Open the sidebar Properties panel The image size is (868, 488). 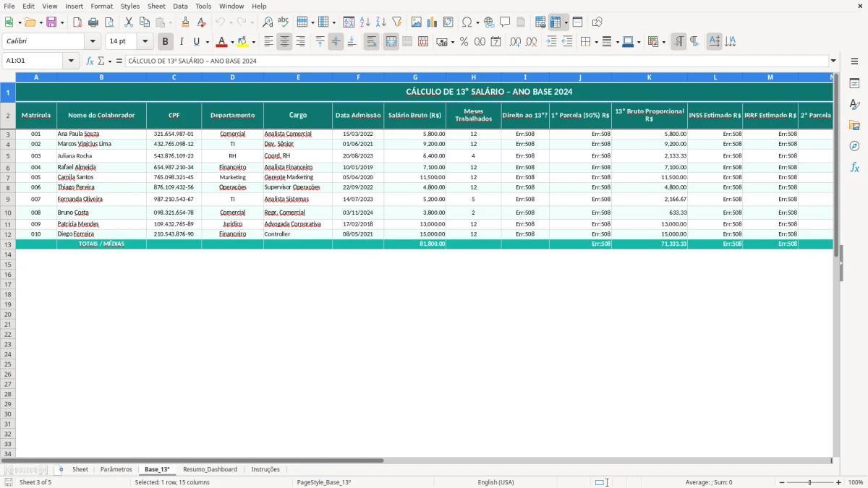click(x=854, y=84)
